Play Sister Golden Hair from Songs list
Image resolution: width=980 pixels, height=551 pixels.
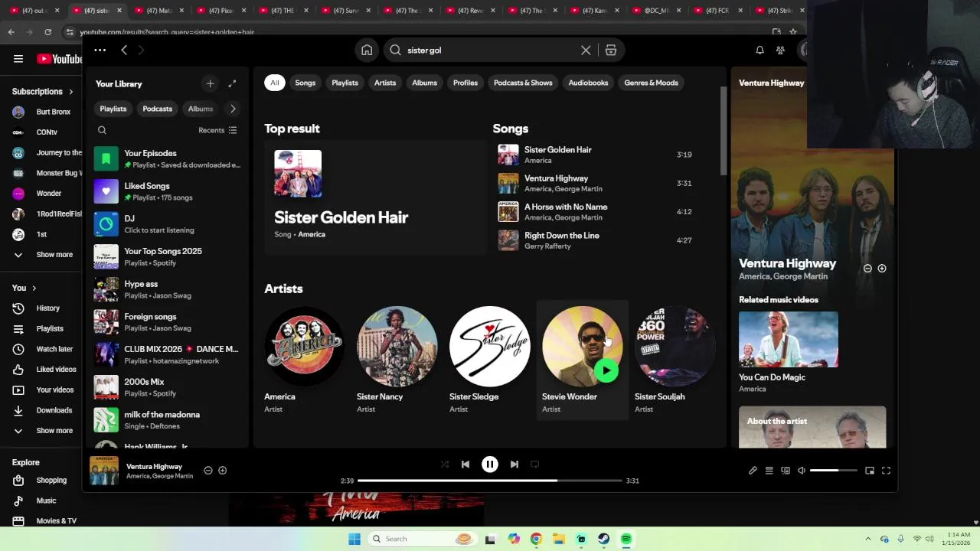(x=508, y=155)
